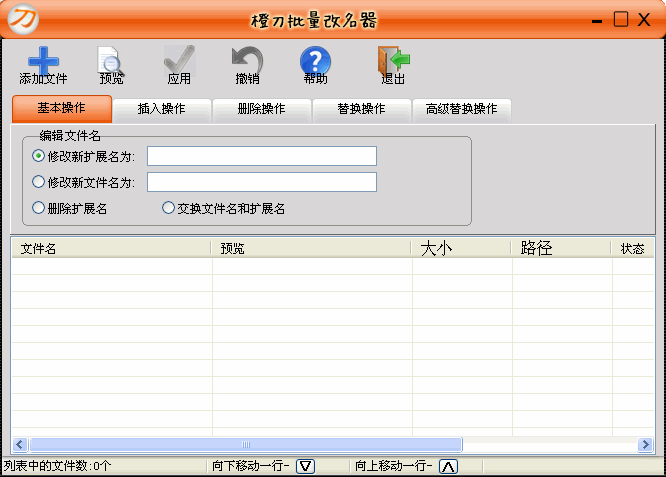Viewport: 666px width, 477px height.
Task: Click 向上移动一行 up arrow button
Action: pos(449,466)
